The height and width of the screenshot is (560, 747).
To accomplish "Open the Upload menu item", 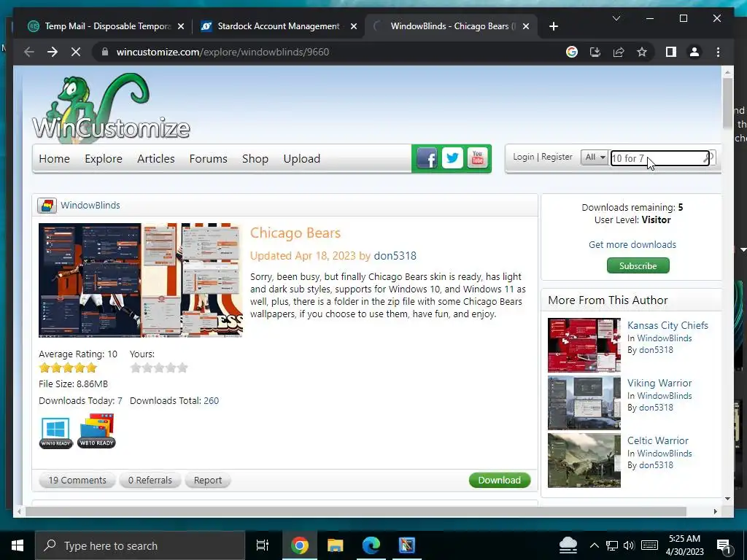I will tap(301, 158).
